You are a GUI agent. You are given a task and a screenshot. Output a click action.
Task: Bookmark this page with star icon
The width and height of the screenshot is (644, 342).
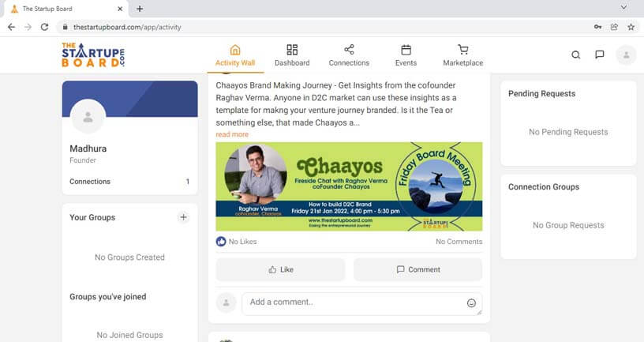(631, 27)
